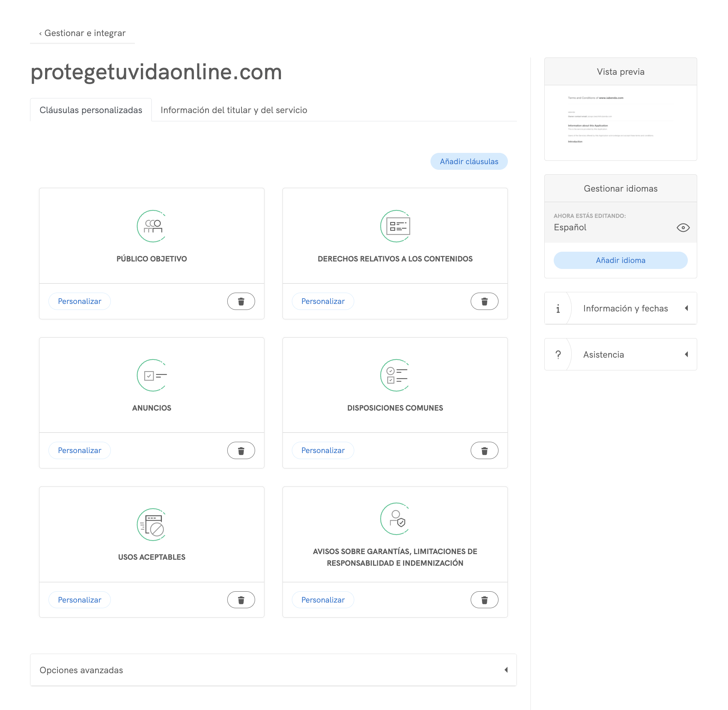Remove the Usos Aceptables clause
The image size is (728, 710).
pyautogui.click(x=241, y=600)
